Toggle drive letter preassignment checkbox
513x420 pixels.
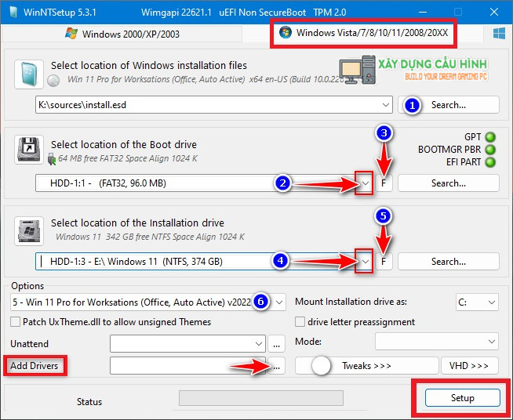pyautogui.click(x=300, y=322)
